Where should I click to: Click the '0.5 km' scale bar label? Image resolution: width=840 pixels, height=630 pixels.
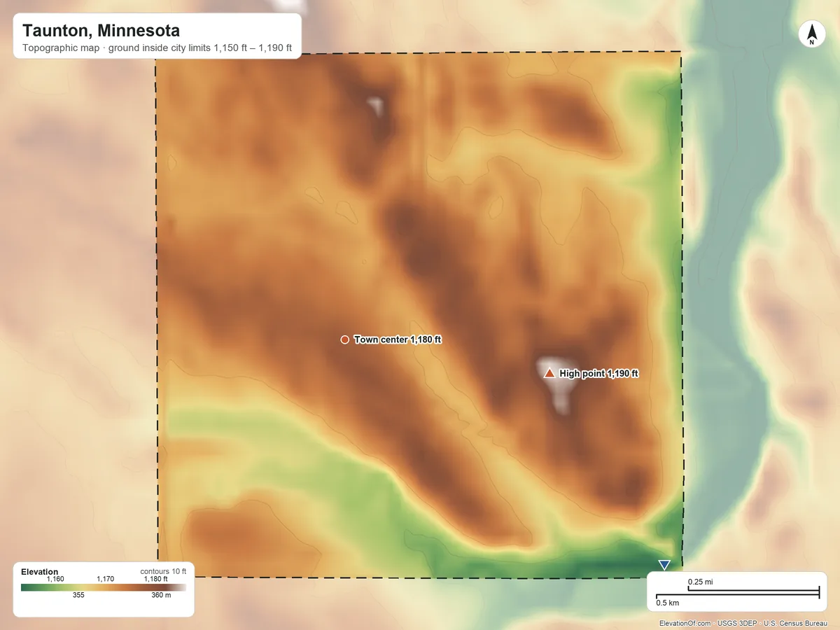coord(667,602)
